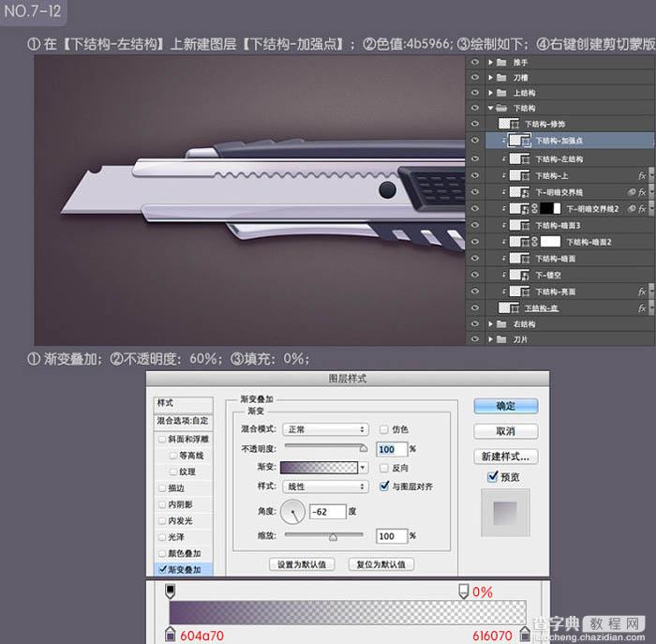Click fx icon on 下结构-亮面 layer
Viewport: 656px width, 644px height.
[x=642, y=292]
